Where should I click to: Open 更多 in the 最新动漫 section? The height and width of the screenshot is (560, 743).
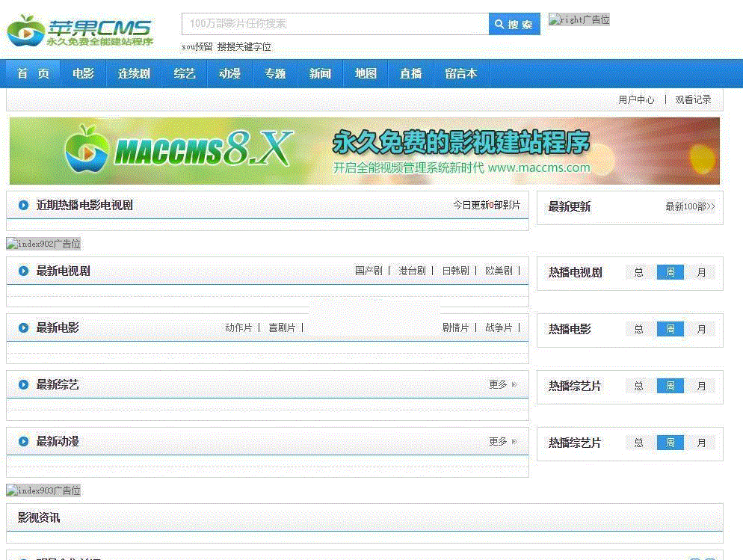coord(502,441)
